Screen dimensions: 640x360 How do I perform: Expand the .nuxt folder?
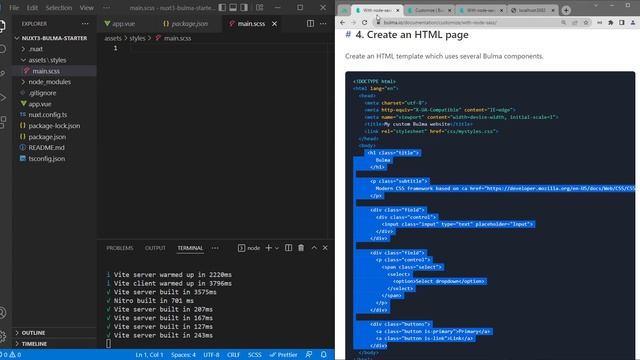pyautogui.click(x=54, y=49)
